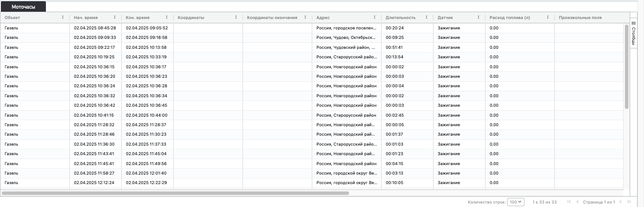This screenshot has height=207, width=644.
Task: Open the Объект column menu icon
Action: pos(63,18)
